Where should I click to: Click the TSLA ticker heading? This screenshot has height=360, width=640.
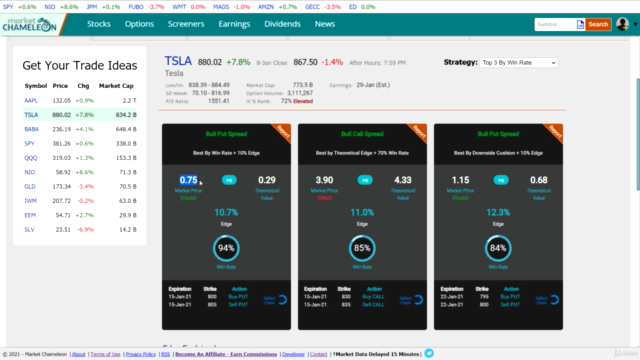178,61
